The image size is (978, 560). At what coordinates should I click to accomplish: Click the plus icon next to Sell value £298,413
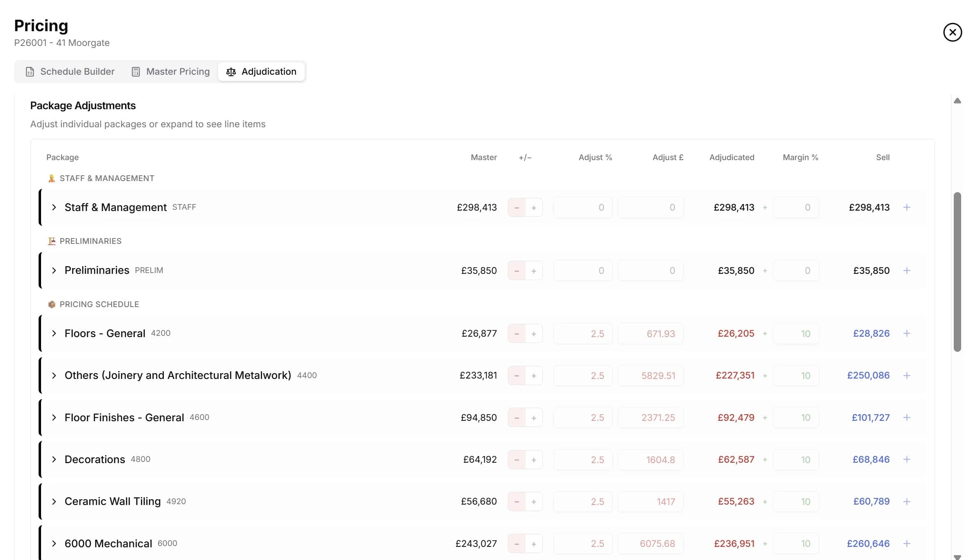click(x=907, y=207)
